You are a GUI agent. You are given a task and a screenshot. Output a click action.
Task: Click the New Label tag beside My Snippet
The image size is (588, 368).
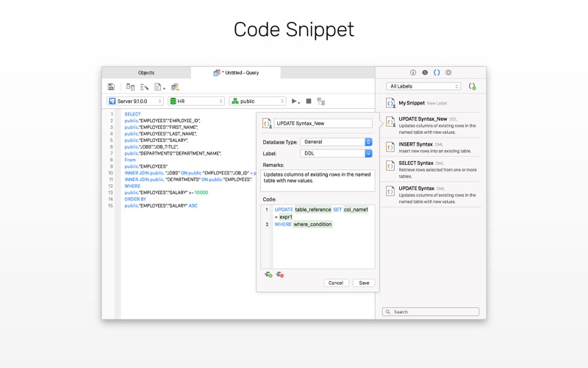coord(437,103)
